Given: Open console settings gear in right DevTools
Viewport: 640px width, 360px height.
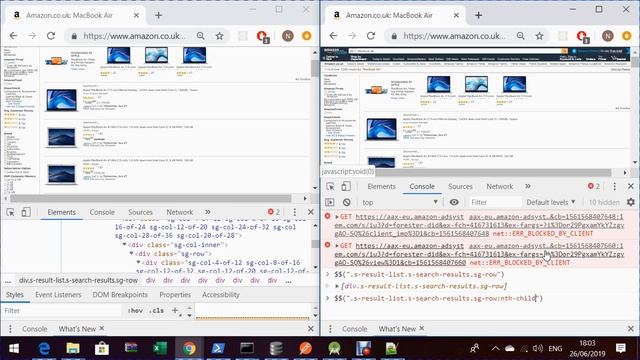Looking at the screenshot, I should [631, 202].
